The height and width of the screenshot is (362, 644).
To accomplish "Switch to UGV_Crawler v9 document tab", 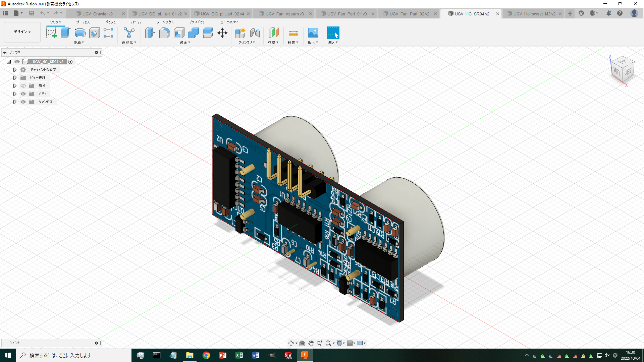I will click(97, 14).
